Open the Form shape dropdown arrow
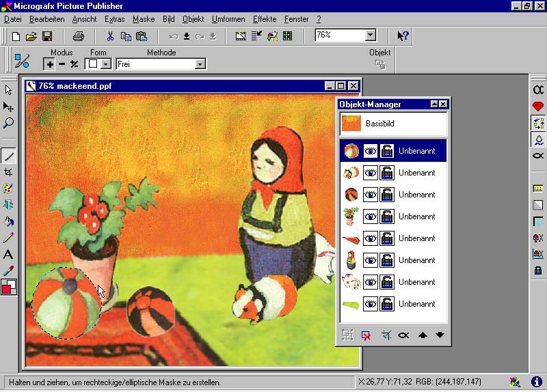547x392 pixels. point(106,64)
